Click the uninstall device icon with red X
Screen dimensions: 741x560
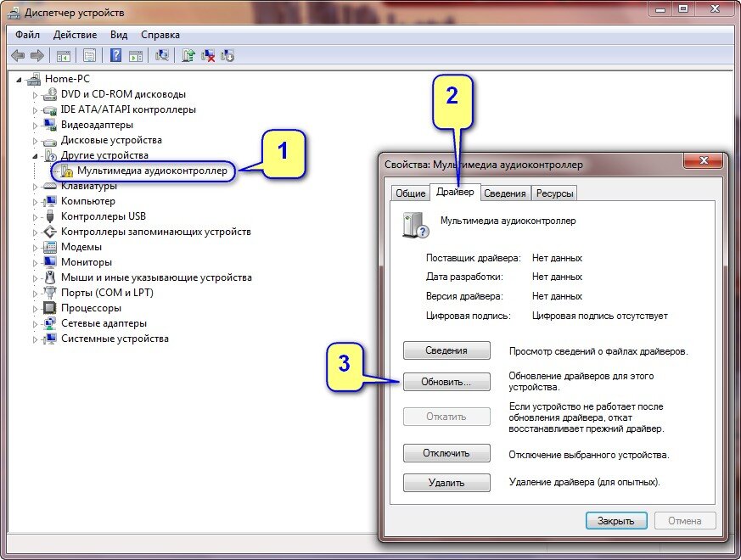[208, 56]
